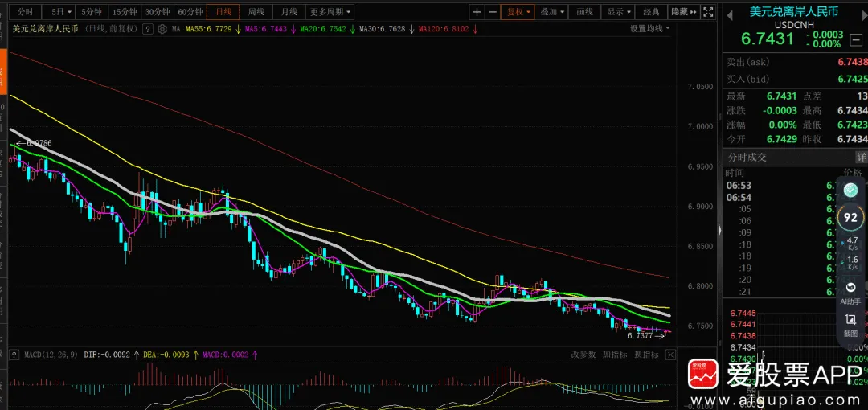The height and width of the screenshot is (410, 868).
Task: Click 换指标 to change indicator
Action: tap(646, 355)
